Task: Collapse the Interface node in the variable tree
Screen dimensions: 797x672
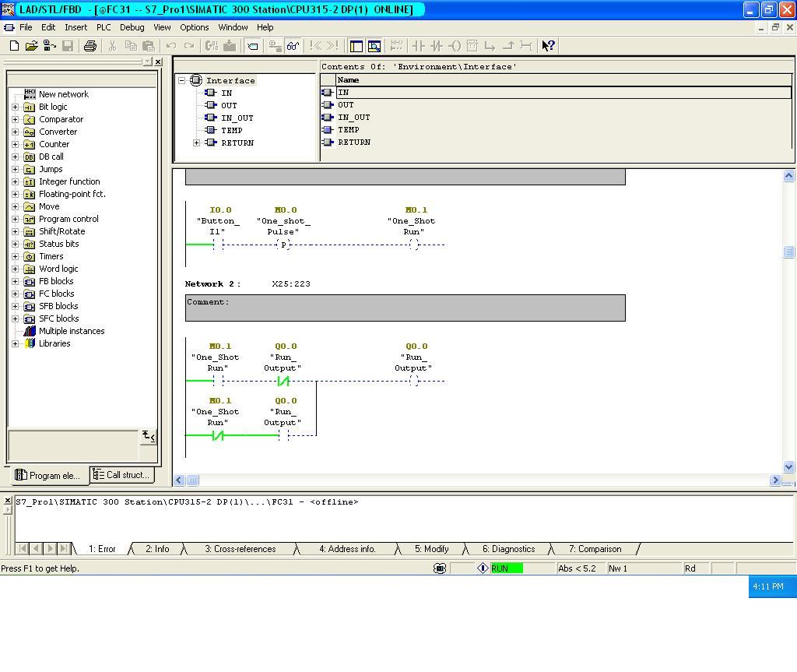Action: coord(181,80)
